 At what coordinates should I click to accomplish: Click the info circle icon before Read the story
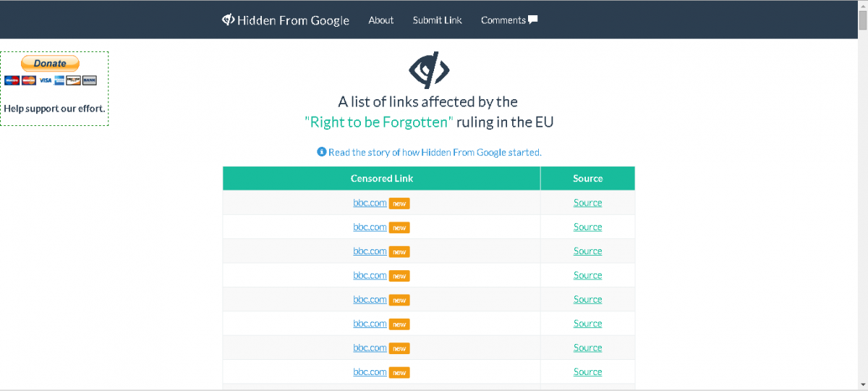click(x=322, y=152)
